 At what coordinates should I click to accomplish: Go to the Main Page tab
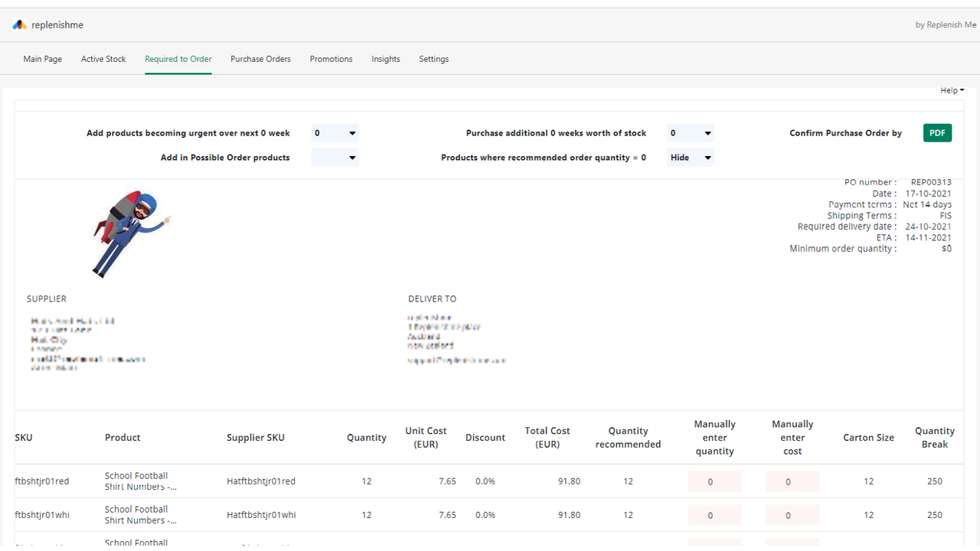click(x=43, y=59)
